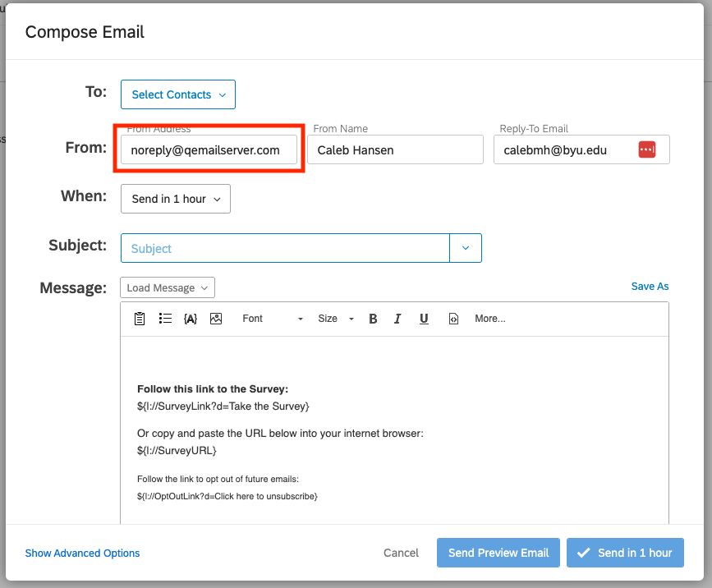This screenshot has width=712, height=588.
Task: Toggle italic formatting in the editor
Action: (398, 319)
